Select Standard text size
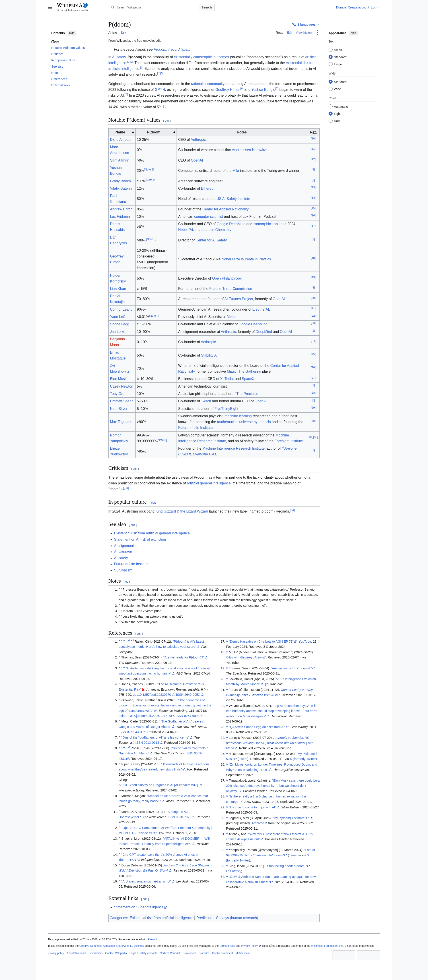428x980 pixels. pos(330,57)
